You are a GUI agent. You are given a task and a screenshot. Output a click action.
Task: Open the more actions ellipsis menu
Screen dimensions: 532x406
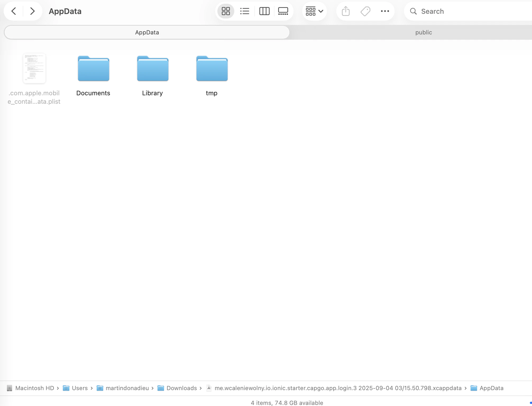point(385,11)
